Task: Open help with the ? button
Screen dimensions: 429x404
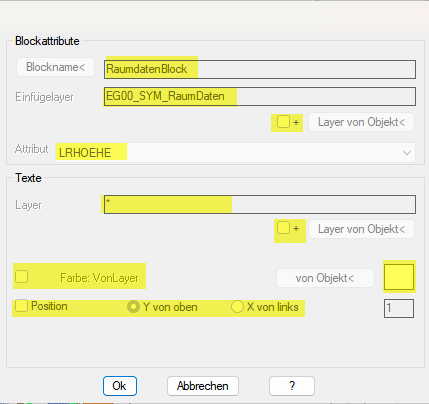Action: click(x=292, y=386)
